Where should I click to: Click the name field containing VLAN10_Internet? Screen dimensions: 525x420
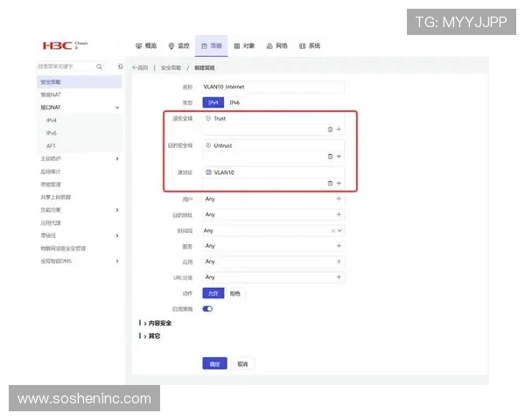point(273,87)
